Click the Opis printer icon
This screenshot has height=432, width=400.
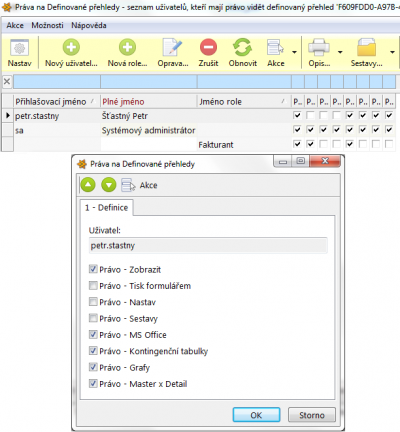click(319, 47)
